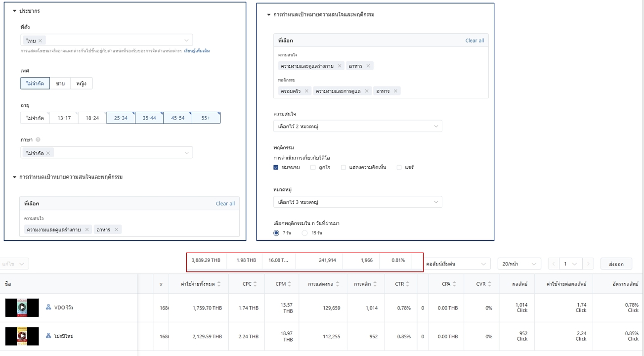
Task: Select age range 18-24
Action: pyautogui.click(x=92, y=118)
